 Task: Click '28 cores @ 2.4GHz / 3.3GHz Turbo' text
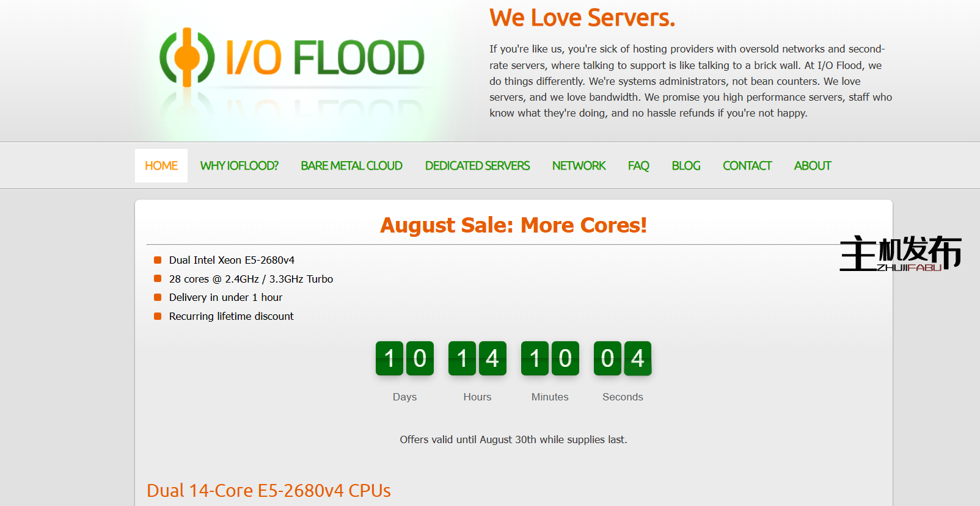coord(251,279)
